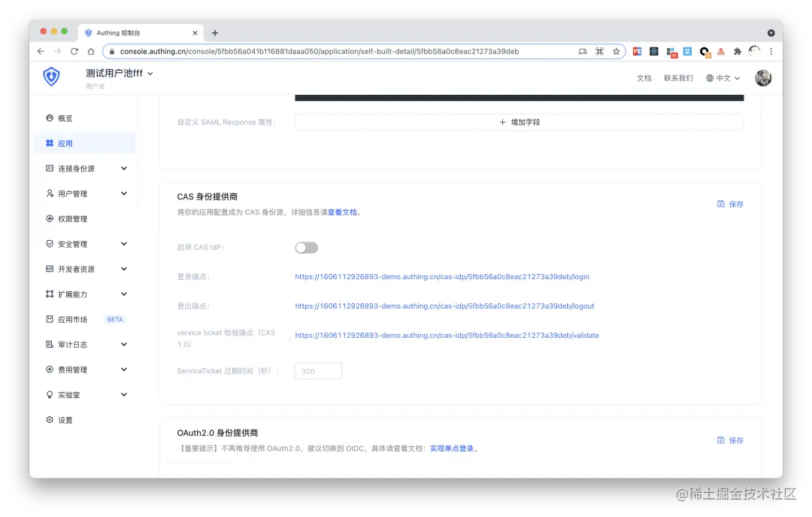Bookmark the page with star icon
This screenshot has width=812, height=517.
pos(617,51)
